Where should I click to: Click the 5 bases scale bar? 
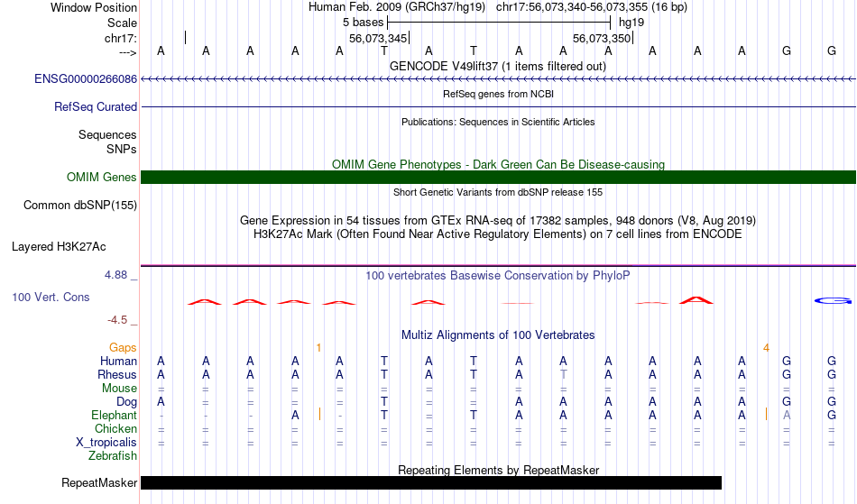pyautogui.click(x=499, y=23)
